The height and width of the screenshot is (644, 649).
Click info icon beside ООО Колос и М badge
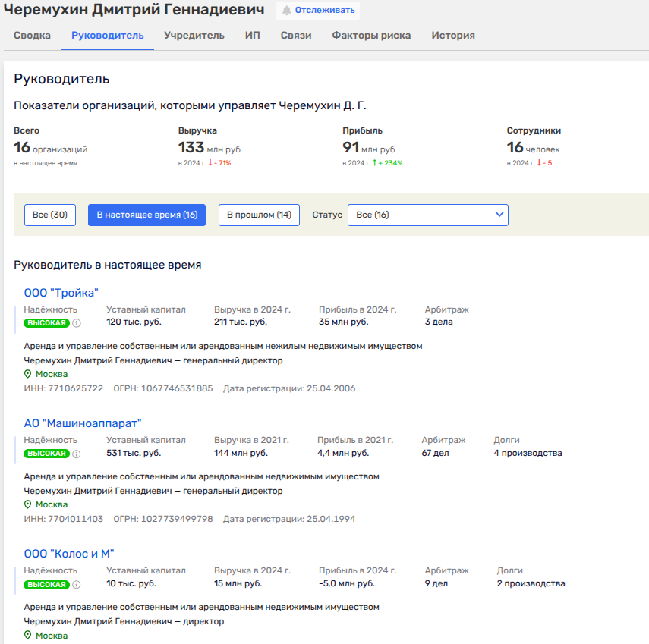pyautogui.click(x=77, y=584)
